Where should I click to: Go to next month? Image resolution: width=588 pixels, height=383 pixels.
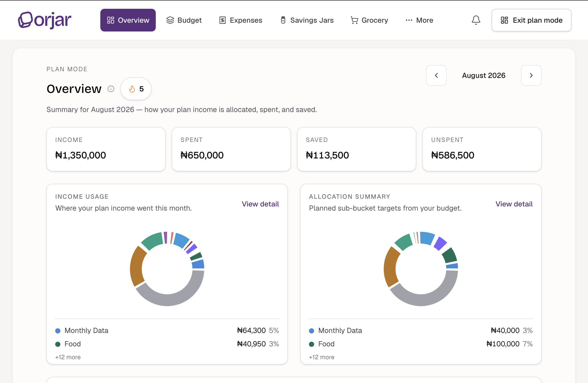[x=531, y=75]
